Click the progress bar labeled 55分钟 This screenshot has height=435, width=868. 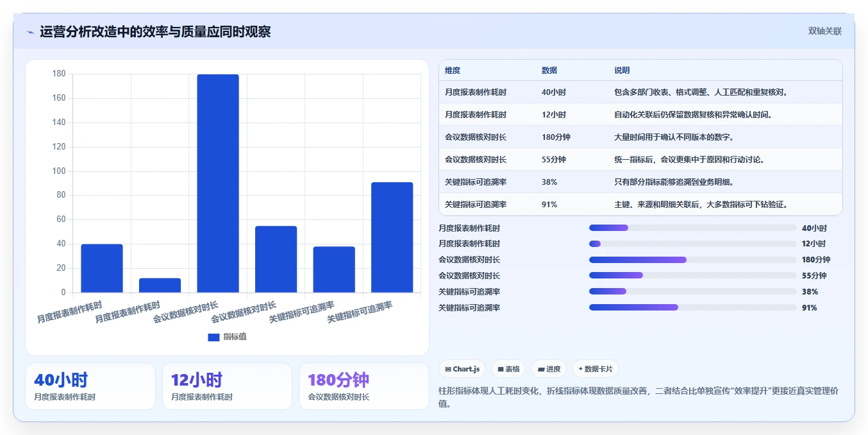[x=692, y=276]
